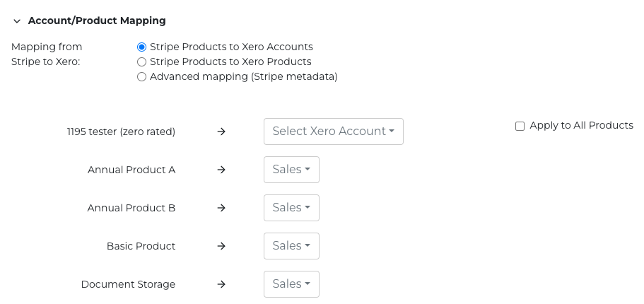Select Advanced mapping (Stripe metadata) radio
The image size is (644, 304).
coord(142,76)
